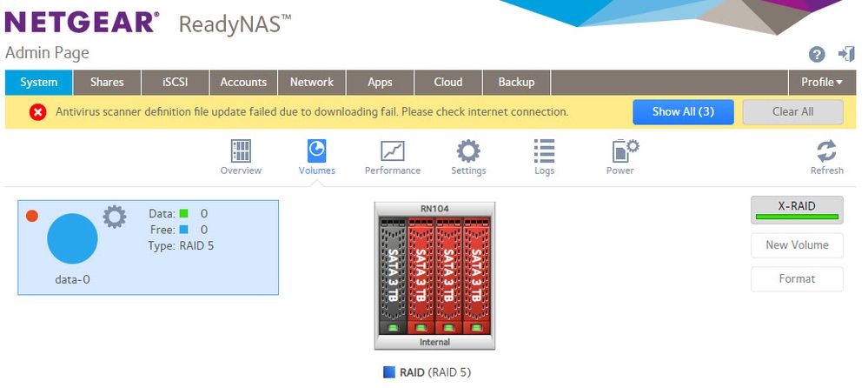Open help question mark icon
The image size is (868, 388).
pos(817,55)
